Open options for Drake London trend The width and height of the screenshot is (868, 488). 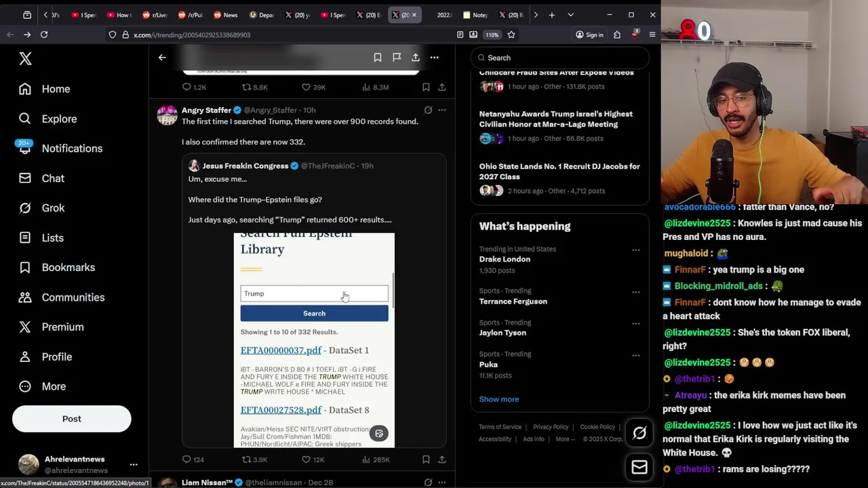636,250
